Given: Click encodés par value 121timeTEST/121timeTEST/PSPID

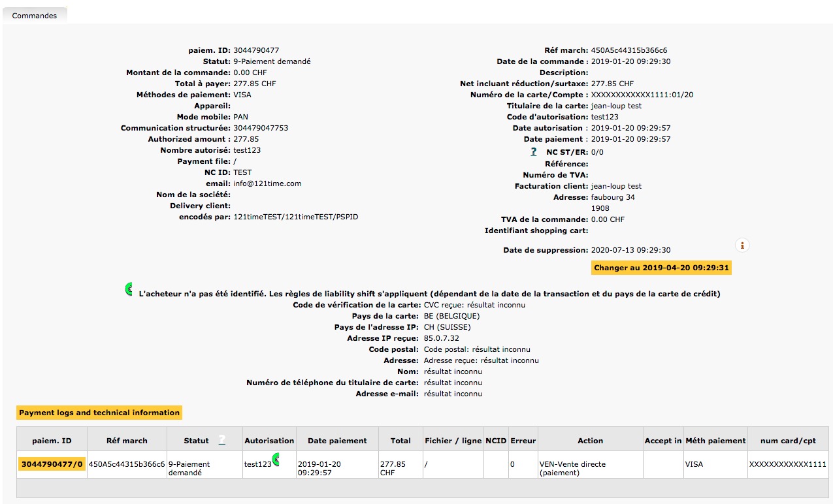Looking at the screenshot, I should 295,217.
